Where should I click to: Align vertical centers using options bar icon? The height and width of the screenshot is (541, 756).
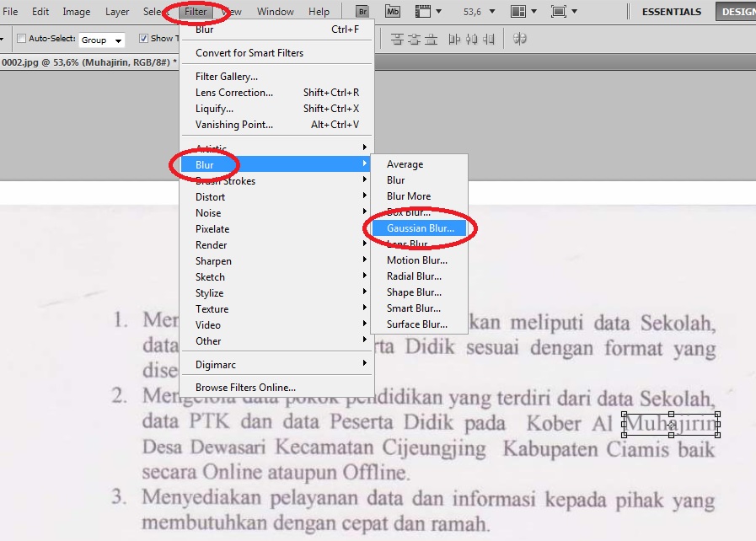413,38
